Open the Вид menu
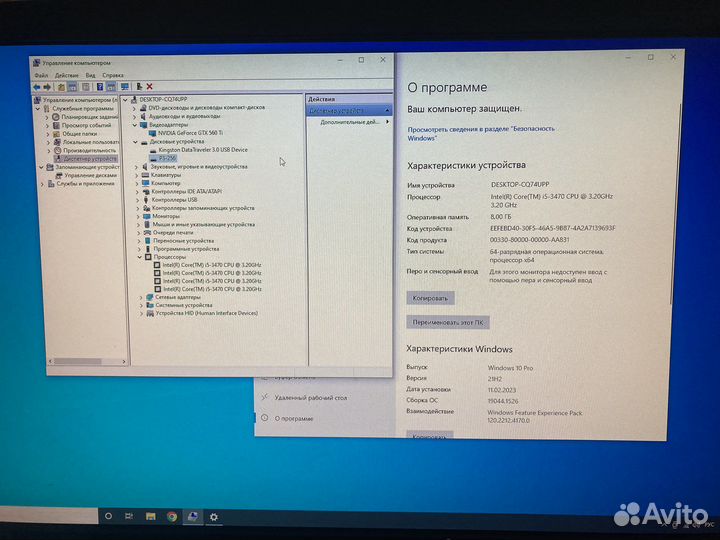Viewport: 720px width, 540px height. point(90,75)
